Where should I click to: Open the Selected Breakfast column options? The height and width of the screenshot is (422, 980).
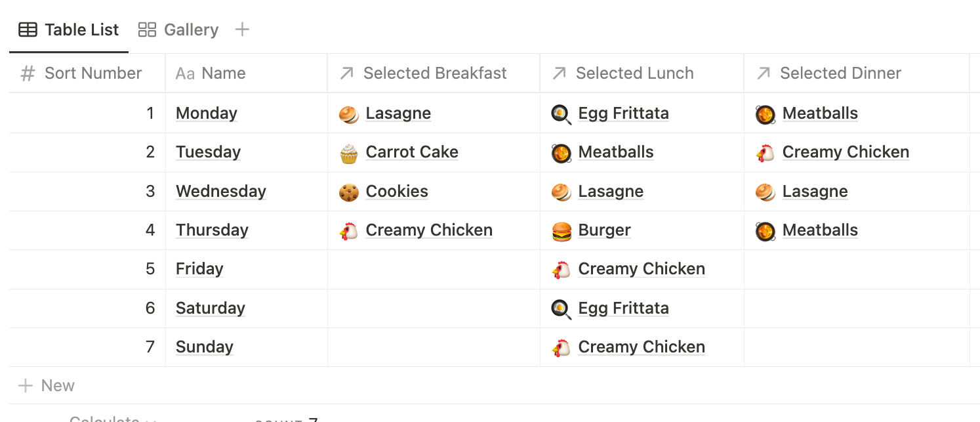435,74
